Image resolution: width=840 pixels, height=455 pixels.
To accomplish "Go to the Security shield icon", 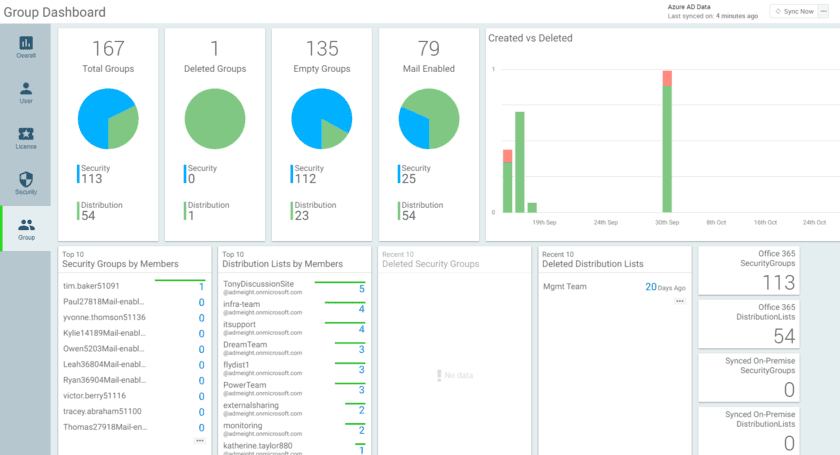I will click(x=26, y=183).
